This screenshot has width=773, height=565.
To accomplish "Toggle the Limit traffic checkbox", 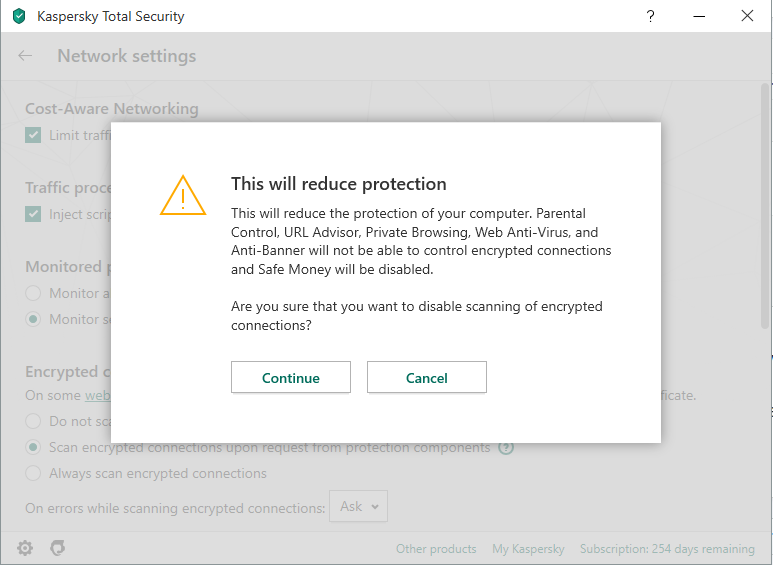I will click(34, 135).
